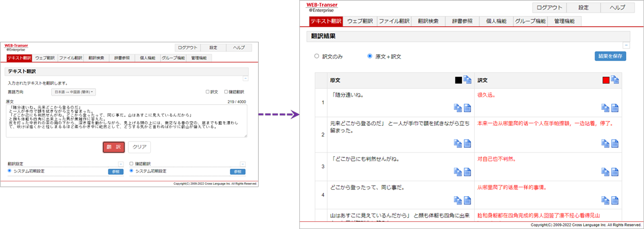Screen dimensions: 644x229
Task: Click 結果を保存 button
Action: tap(611, 56)
